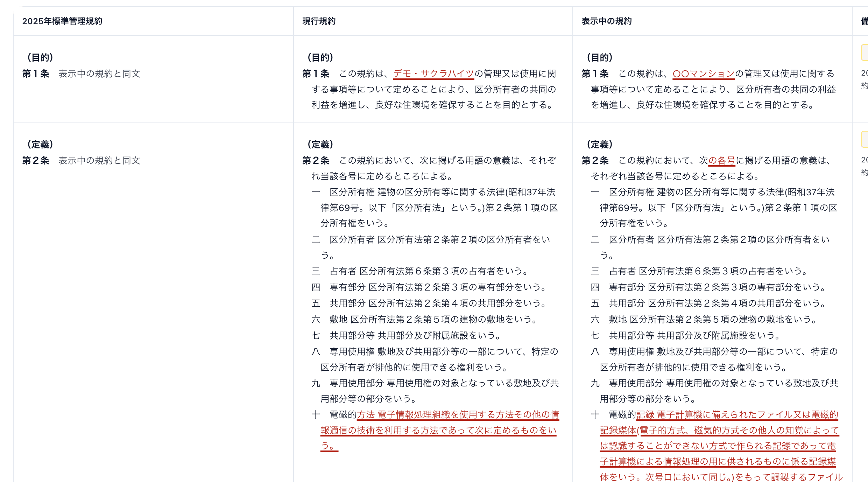
Task: Select item 二 区分所有者 in 現行規約 column
Action: point(431,247)
